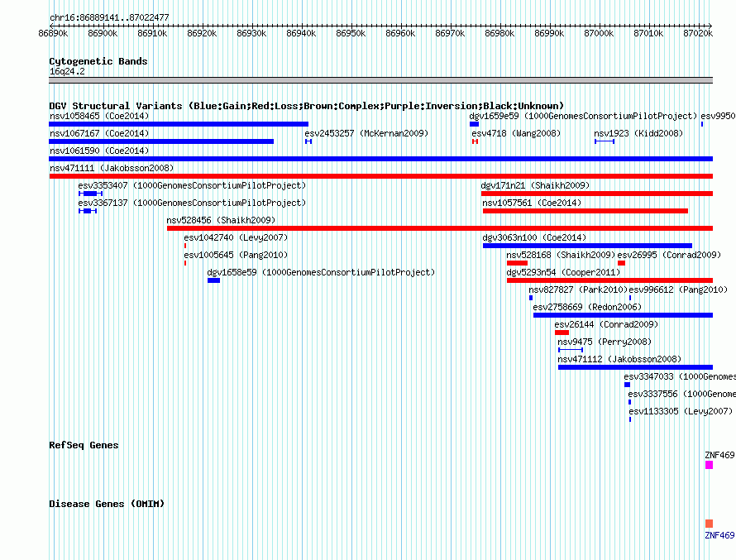Select the esv1005645 red tick mark
The height and width of the screenshot is (560, 736).
point(185,263)
